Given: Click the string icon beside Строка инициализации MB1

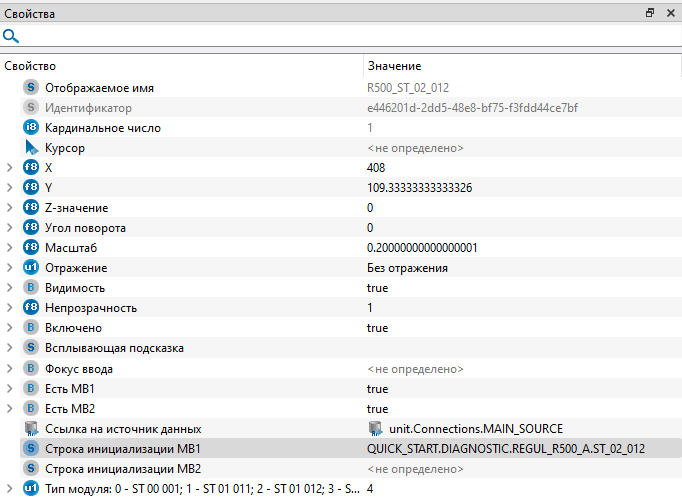Looking at the screenshot, I should coord(30,448).
